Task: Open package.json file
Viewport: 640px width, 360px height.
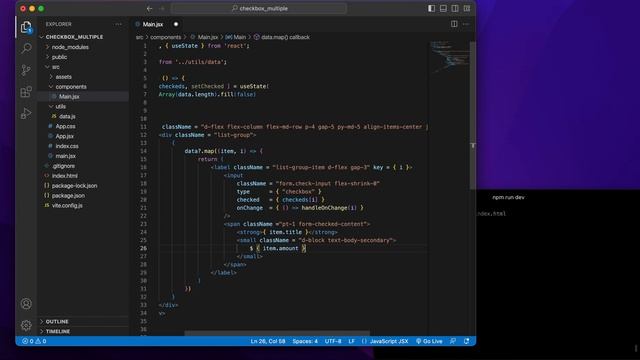Action: pos(68,196)
